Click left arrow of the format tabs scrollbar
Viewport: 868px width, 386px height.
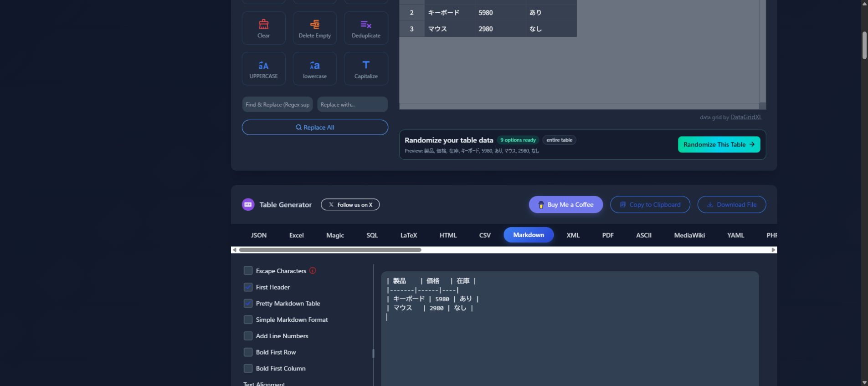(235, 250)
